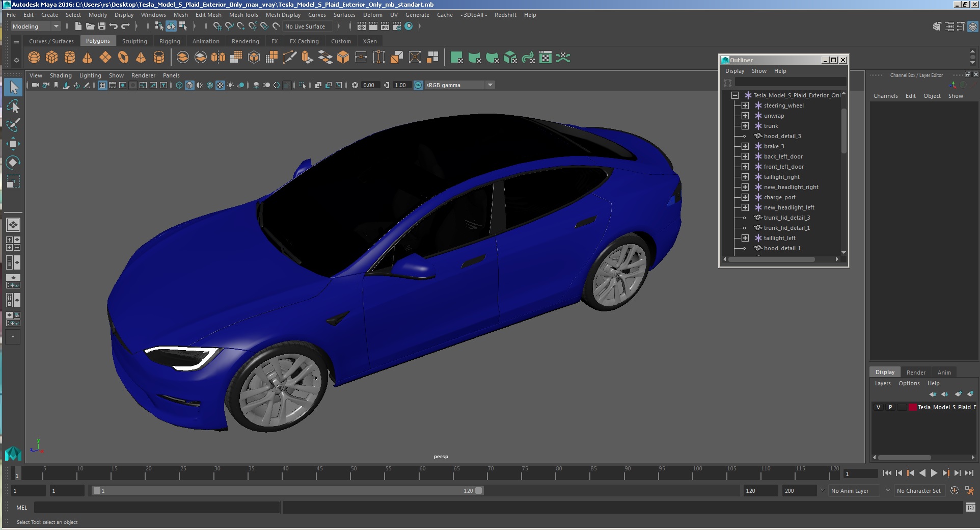Open the Lighting panel menu
980x530 pixels.
tap(90, 75)
